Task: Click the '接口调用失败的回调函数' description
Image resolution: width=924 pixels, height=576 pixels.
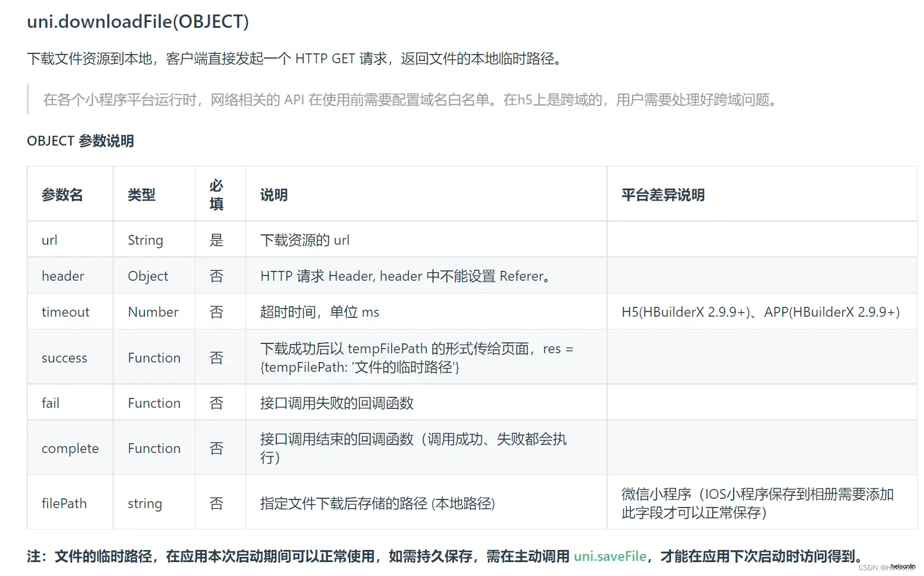Action: pos(337,403)
